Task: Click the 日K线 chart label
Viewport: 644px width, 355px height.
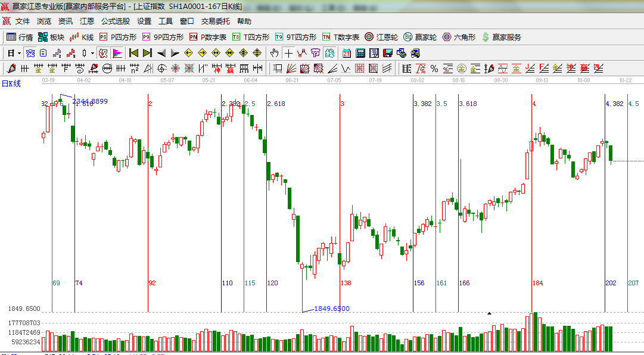Action: coord(11,83)
